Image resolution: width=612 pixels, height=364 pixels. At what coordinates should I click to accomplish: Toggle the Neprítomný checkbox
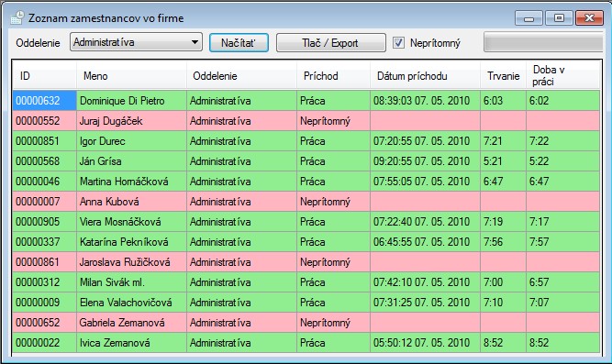[x=398, y=42]
